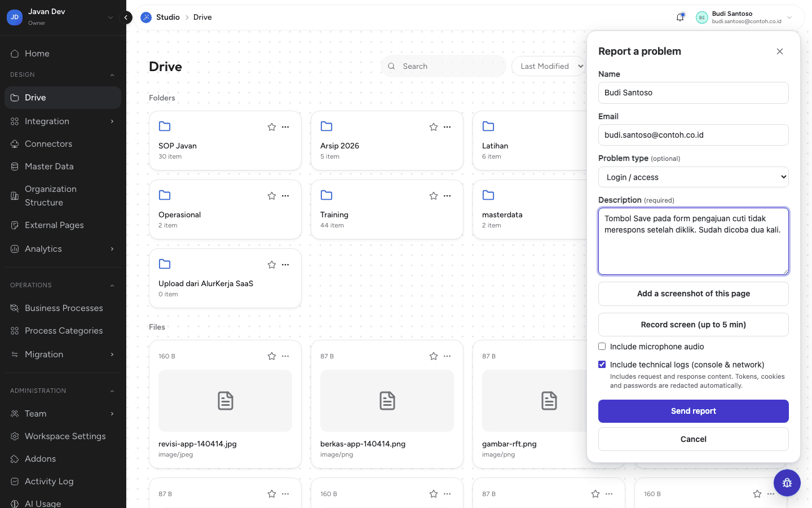Focus the Name input field
The image size is (812, 508).
[694, 93]
